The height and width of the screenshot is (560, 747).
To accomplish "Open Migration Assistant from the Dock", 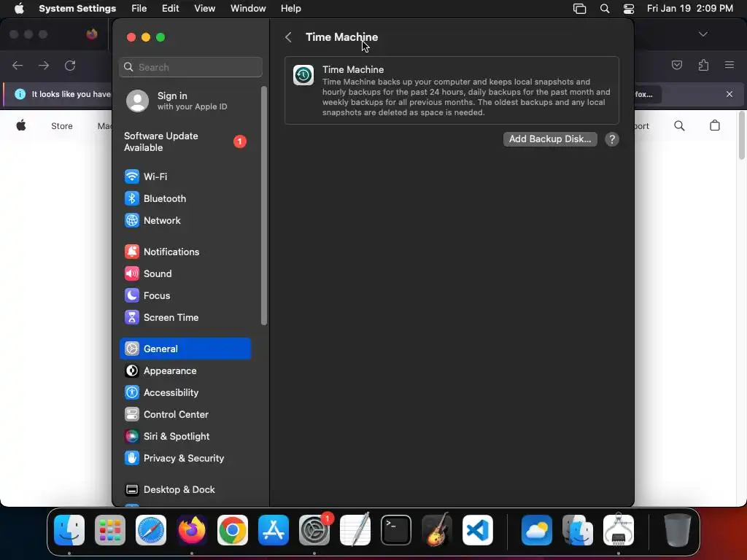I will (578, 530).
